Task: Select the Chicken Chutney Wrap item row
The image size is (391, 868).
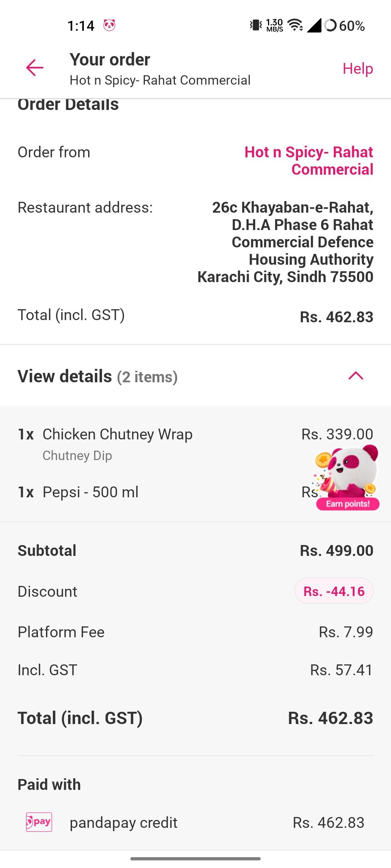Action: pyautogui.click(x=117, y=434)
